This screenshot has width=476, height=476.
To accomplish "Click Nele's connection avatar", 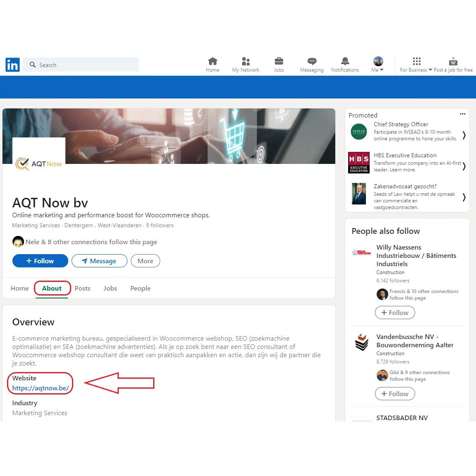I will click(18, 242).
